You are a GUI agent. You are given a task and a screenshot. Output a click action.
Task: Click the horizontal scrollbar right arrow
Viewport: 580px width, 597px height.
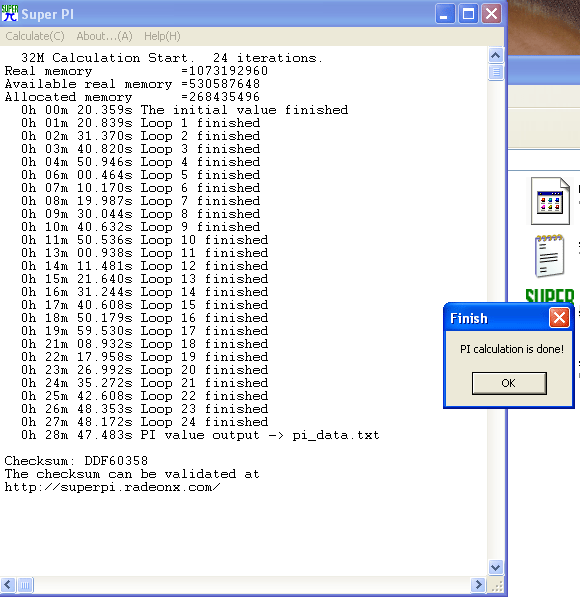point(478,584)
